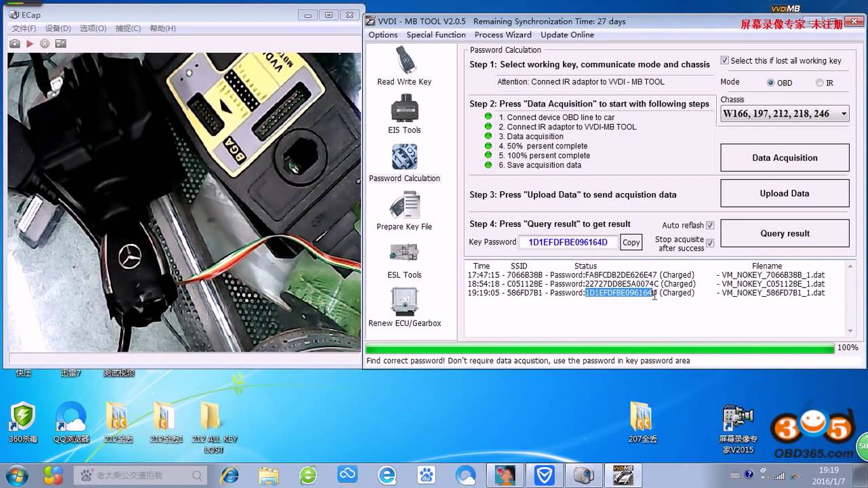Click the taskbar search box
Viewport: 868px width, 488px height.
click(x=141, y=475)
